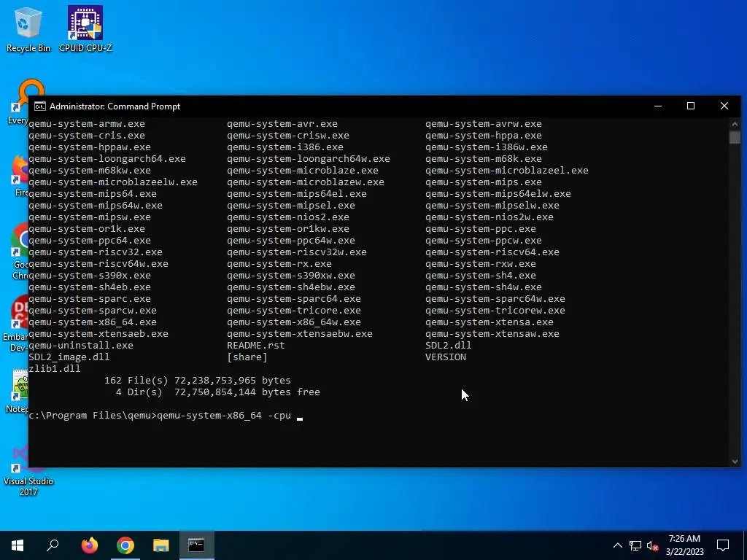Click the console vertical scrollbar thumb
Screen dimensions: 747x560
coord(735,138)
